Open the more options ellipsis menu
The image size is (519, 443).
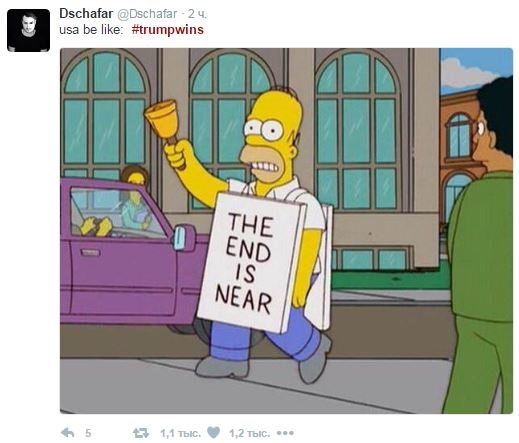[285, 433]
